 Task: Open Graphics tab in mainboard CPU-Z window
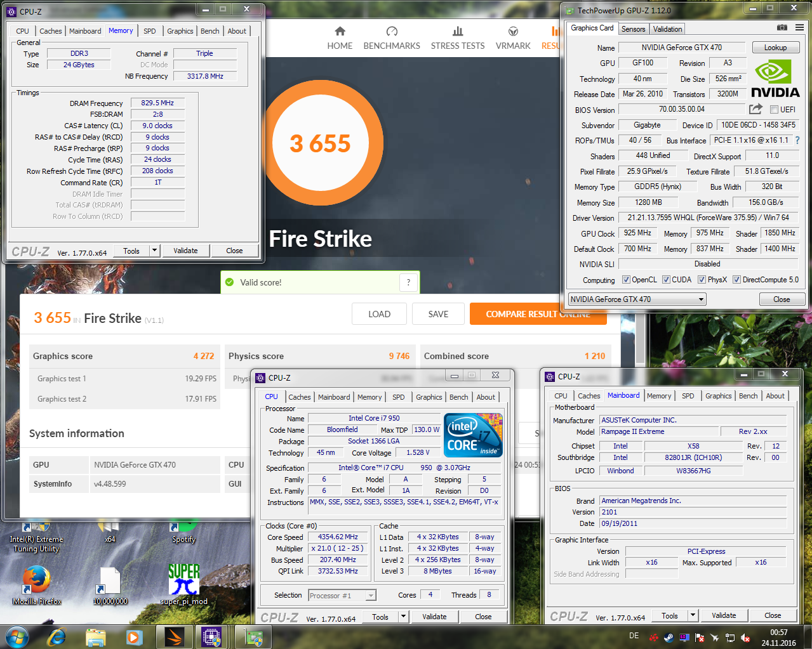pos(718,396)
